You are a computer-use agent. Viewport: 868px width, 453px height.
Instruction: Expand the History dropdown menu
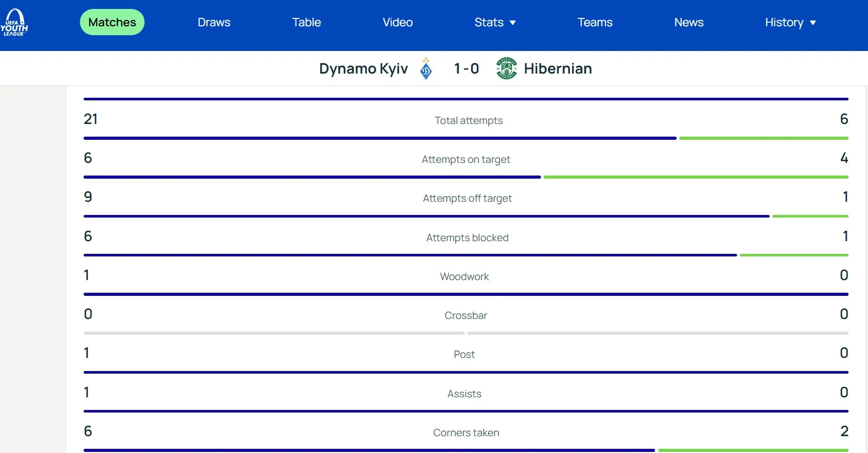pyautogui.click(x=784, y=22)
